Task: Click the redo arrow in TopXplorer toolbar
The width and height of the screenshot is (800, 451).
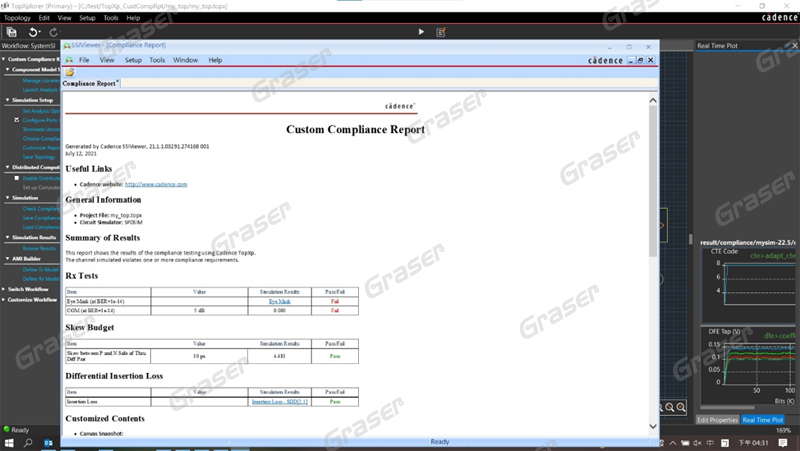Action: coord(54,32)
